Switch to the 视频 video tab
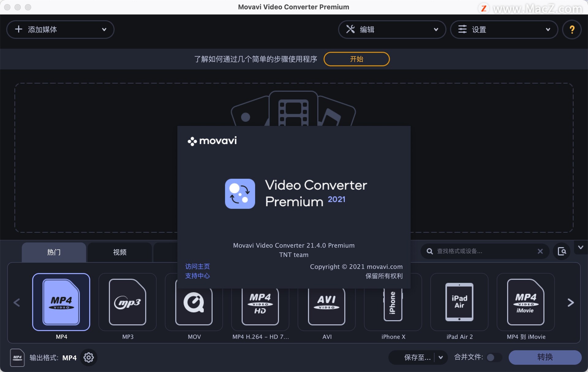The width and height of the screenshot is (588, 372). (x=120, y=252)
